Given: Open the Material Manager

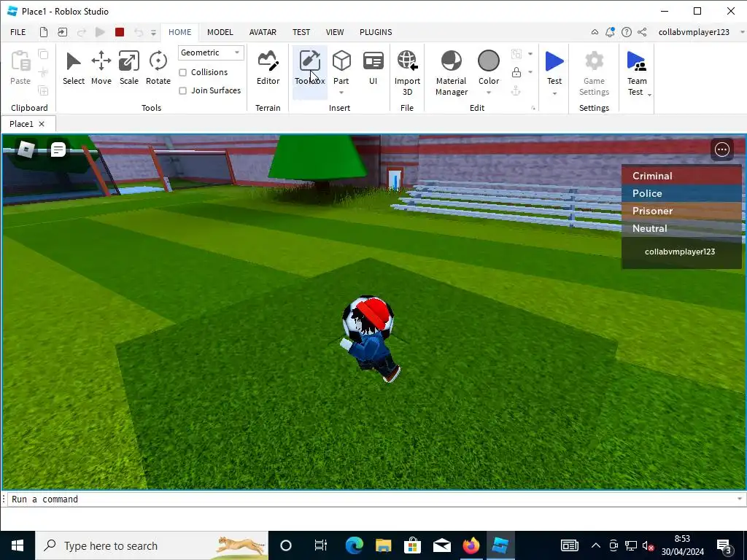Looking at the screenshot, I should 451,72.
